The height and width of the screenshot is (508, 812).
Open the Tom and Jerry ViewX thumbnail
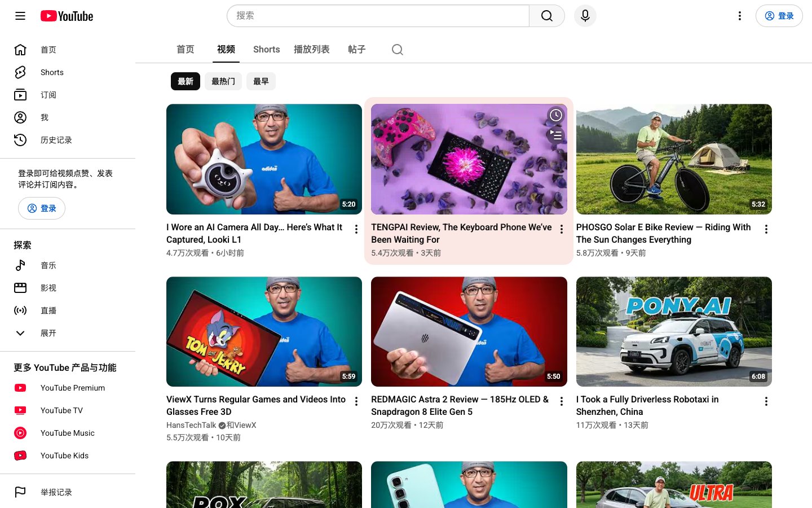(264, 332)
